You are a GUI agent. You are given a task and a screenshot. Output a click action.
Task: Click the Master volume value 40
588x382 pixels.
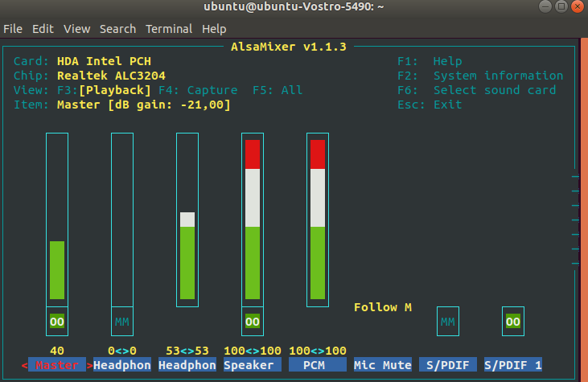[x=57, y=351]
